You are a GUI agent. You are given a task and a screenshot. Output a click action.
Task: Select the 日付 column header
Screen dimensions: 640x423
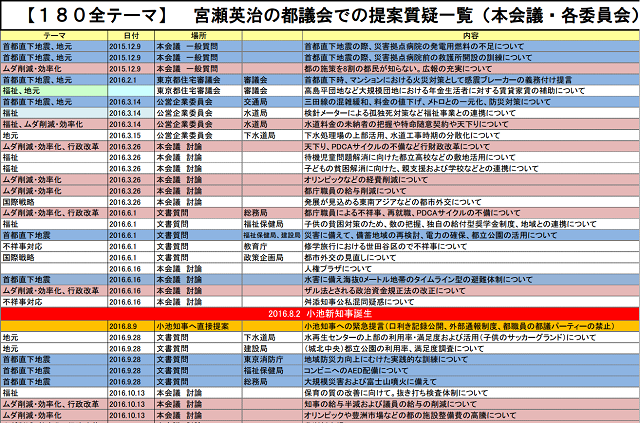coord(131,36)
